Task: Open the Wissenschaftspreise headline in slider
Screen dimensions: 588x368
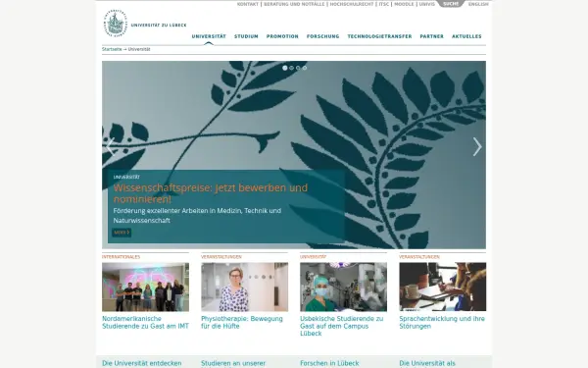Action: (211, 193)
